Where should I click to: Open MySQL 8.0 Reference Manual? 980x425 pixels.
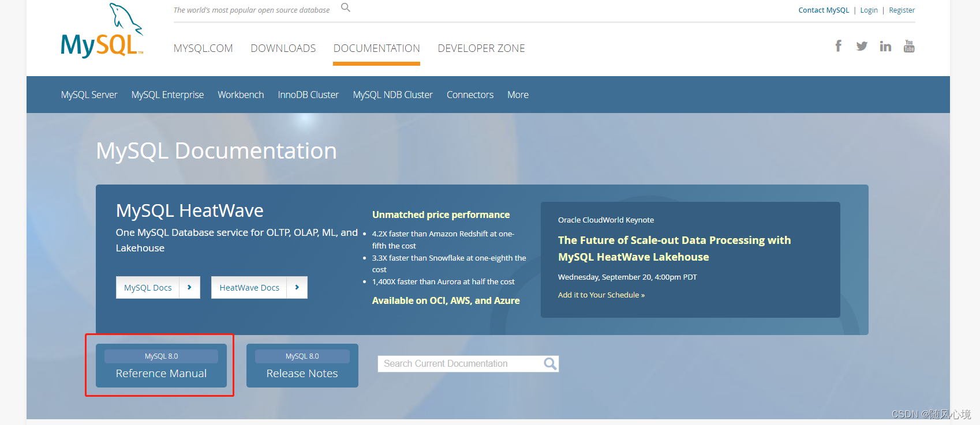(x=161, y=366)
